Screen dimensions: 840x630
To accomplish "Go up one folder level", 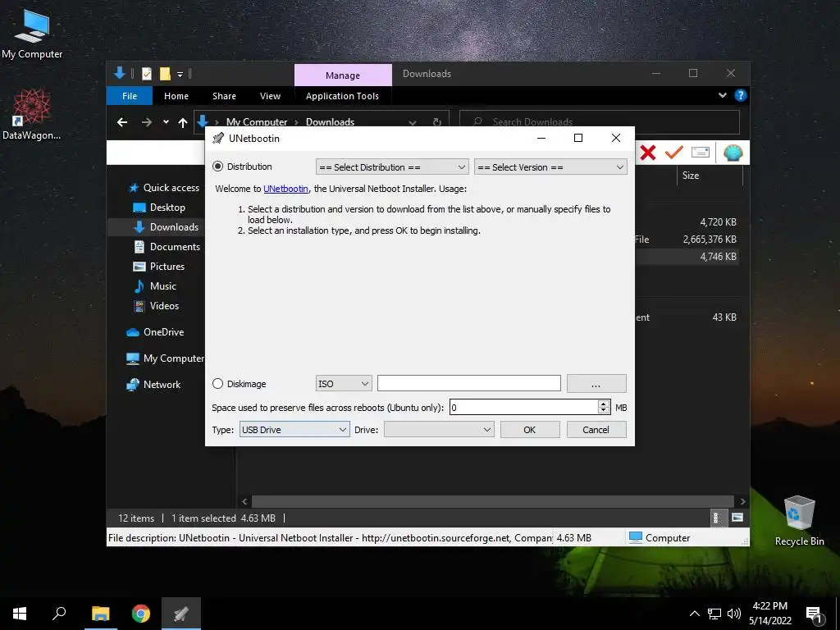I will pyautogui.click(x=183, y=123).
